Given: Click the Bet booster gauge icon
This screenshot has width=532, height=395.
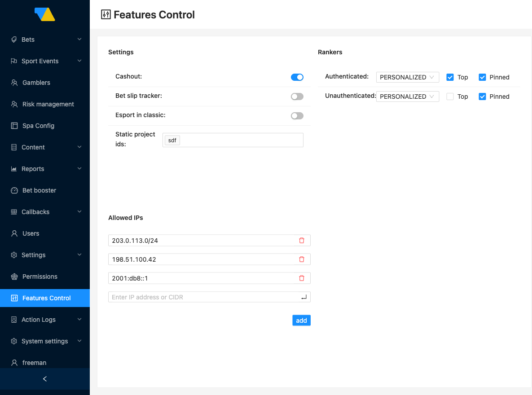Looking at the screenshot, I should pyautogui.click(x=14, y=190).
